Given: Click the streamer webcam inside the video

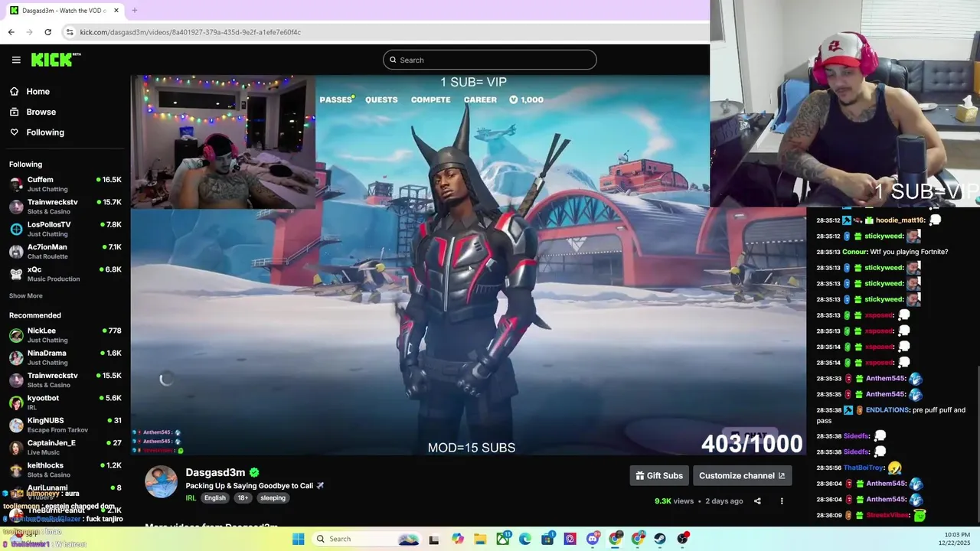Looking at the screenshot, I should pyautogui.click(x=223, y=142).
